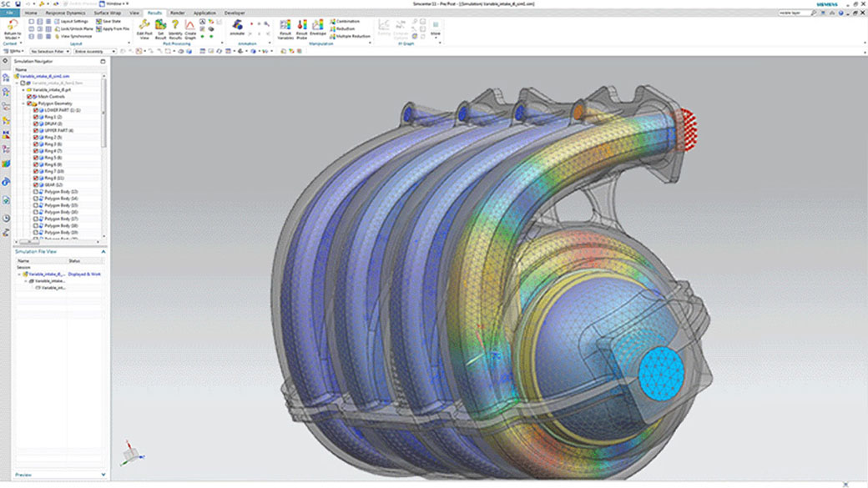Click the navigator vertical scrollbar
The image size is (868, 488).
coord(103,113)
